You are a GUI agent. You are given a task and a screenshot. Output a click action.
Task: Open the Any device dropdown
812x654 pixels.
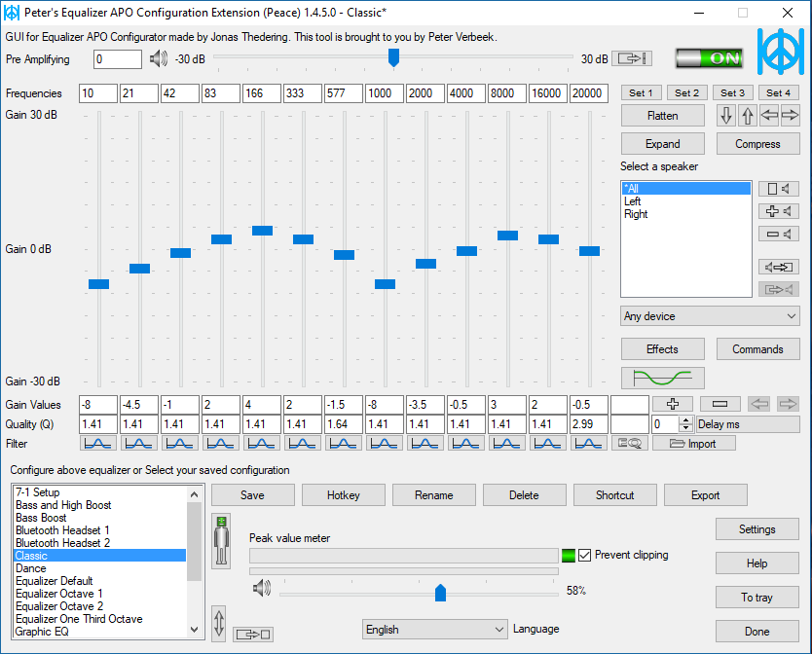click(x=710, y=316)
